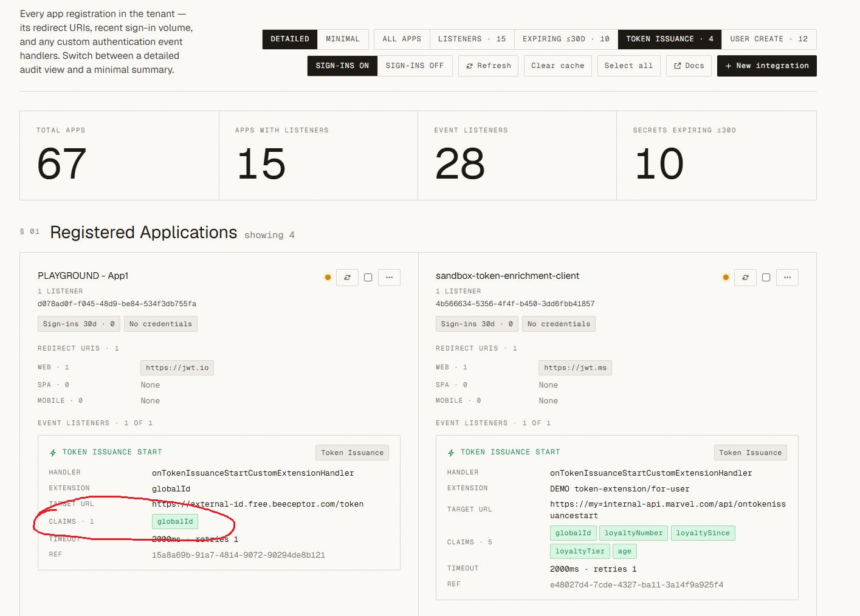
Task: Click the age claim chip
Action: pyautogui.click(x=624, y=551)
